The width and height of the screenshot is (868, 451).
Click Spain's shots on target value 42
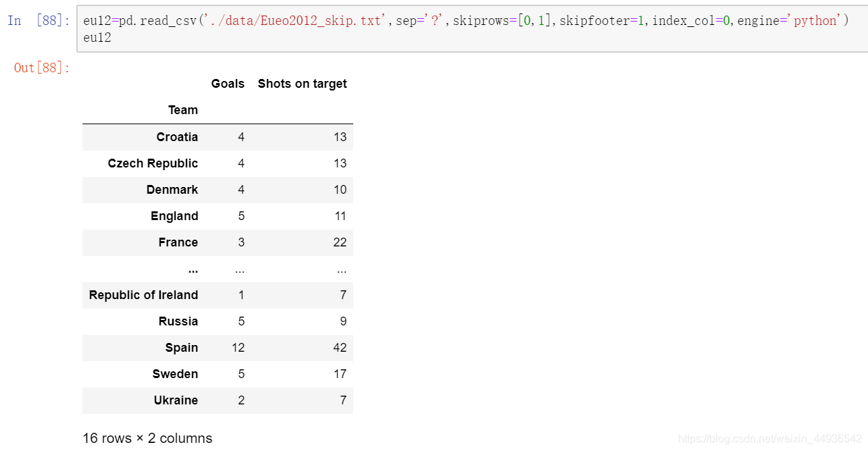(340, 348)
